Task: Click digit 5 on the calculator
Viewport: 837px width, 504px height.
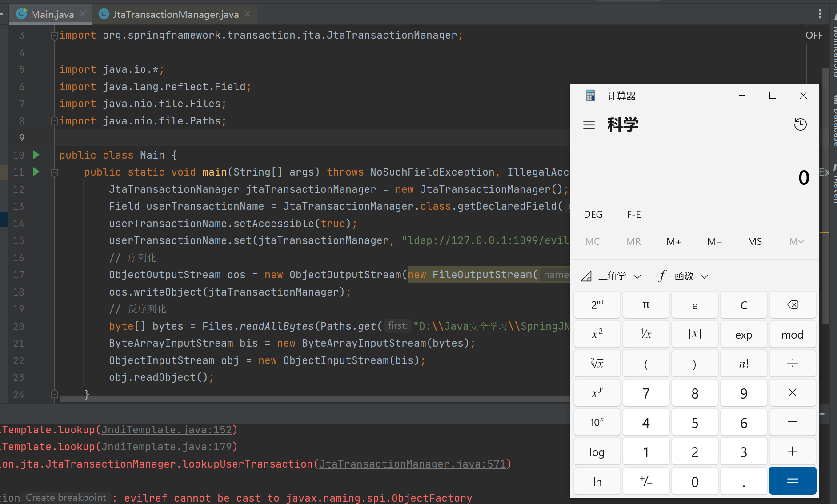Action: click(695, 422)
